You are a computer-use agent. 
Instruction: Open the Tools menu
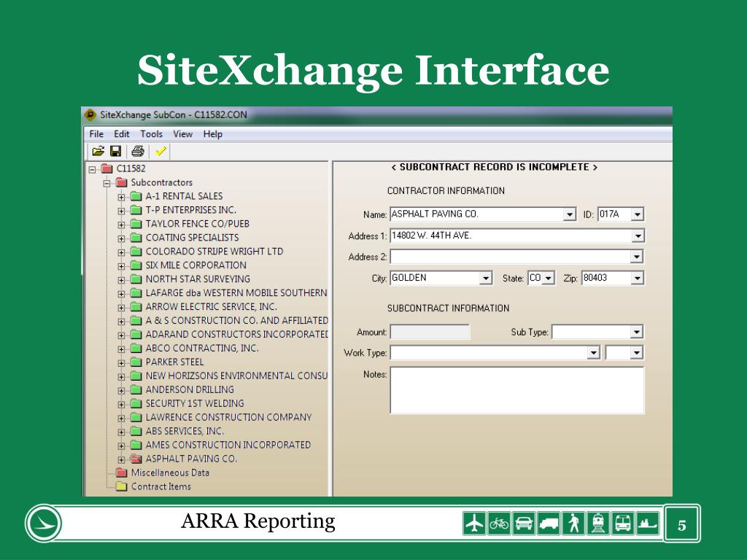pyautogui.click(x=152, y=134)
